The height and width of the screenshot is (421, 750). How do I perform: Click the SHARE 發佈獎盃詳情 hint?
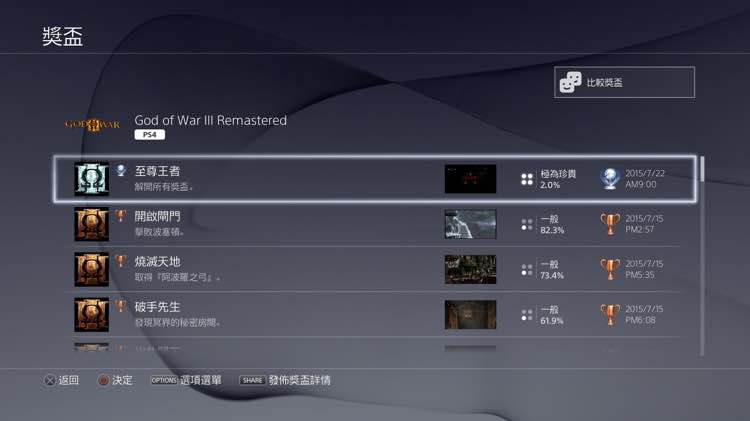point(285,380)
